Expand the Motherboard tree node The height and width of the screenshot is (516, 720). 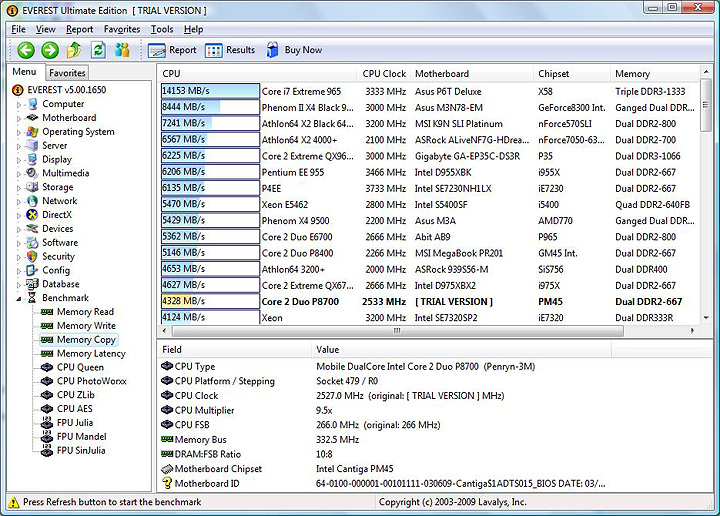click(19, 118)
